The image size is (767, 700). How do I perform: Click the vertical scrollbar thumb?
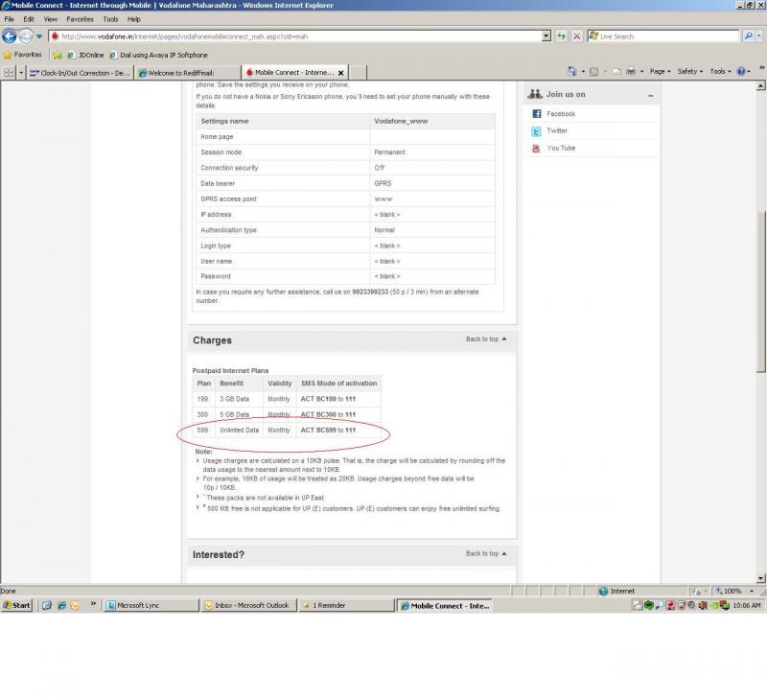[x=760, y=292]
